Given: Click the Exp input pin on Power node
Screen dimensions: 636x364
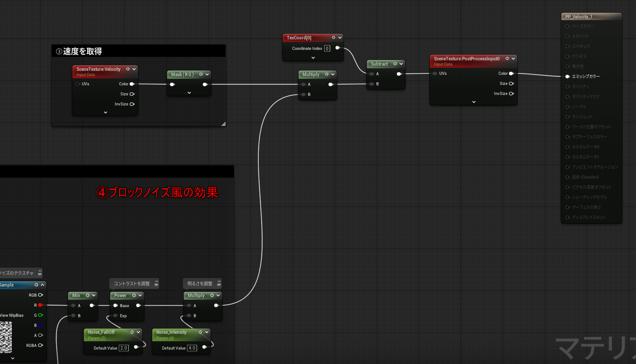Looking at the screenshot, I should tap(116, 315).
